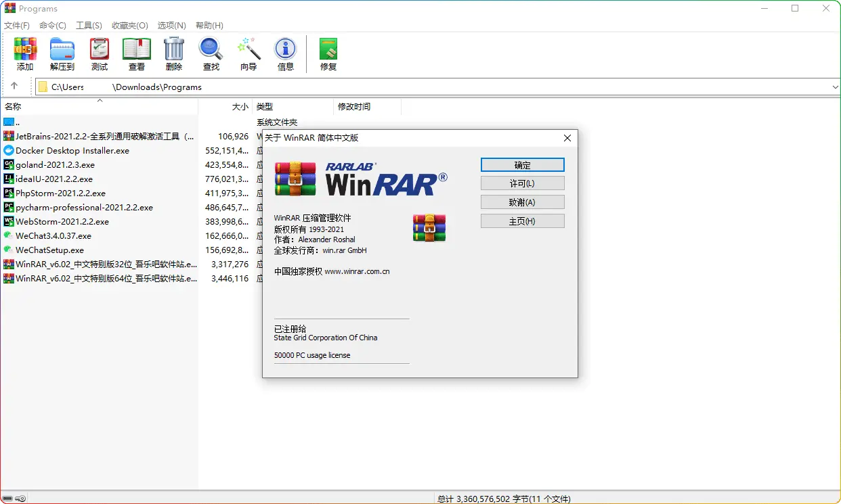
Task: Open the File (文件) menu
Action: tap(17, 26)
